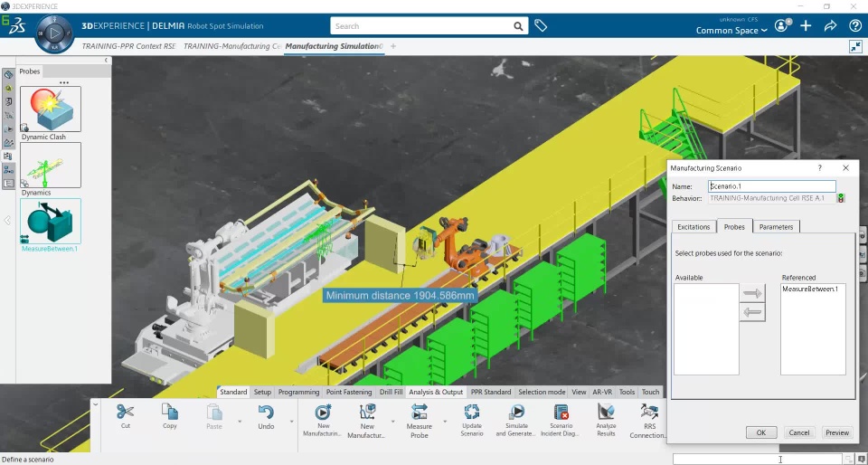Open the PPR Standard tab
Image resolution: width=868 pixels, height=465 pixels.
click(491, 392)
